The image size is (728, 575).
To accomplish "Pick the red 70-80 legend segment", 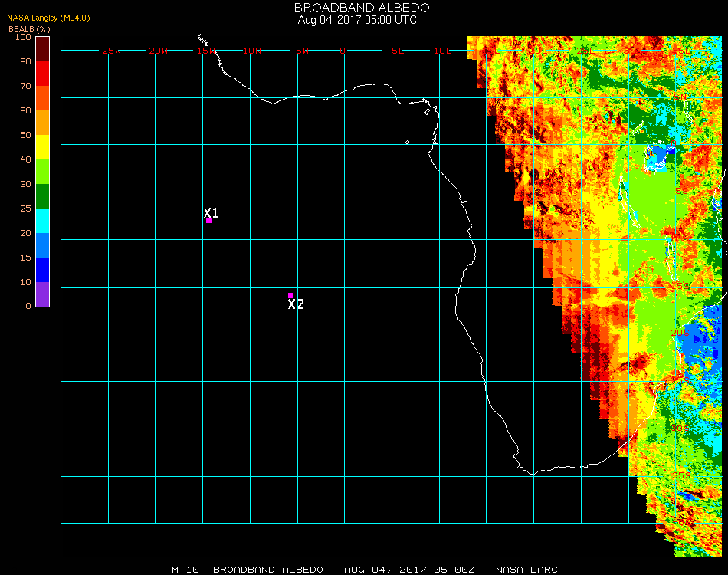I will pos(42,74).
